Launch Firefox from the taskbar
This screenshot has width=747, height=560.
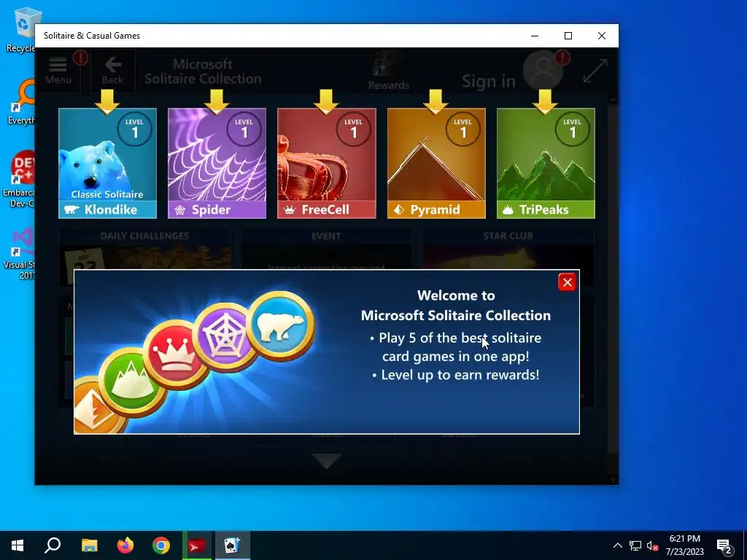(125, 545)
